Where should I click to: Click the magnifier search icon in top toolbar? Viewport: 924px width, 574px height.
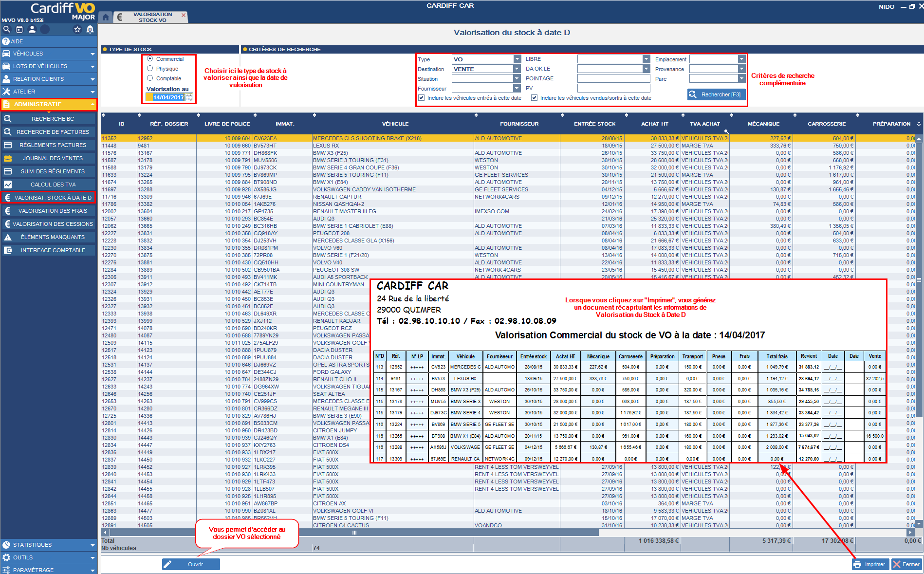7,29
